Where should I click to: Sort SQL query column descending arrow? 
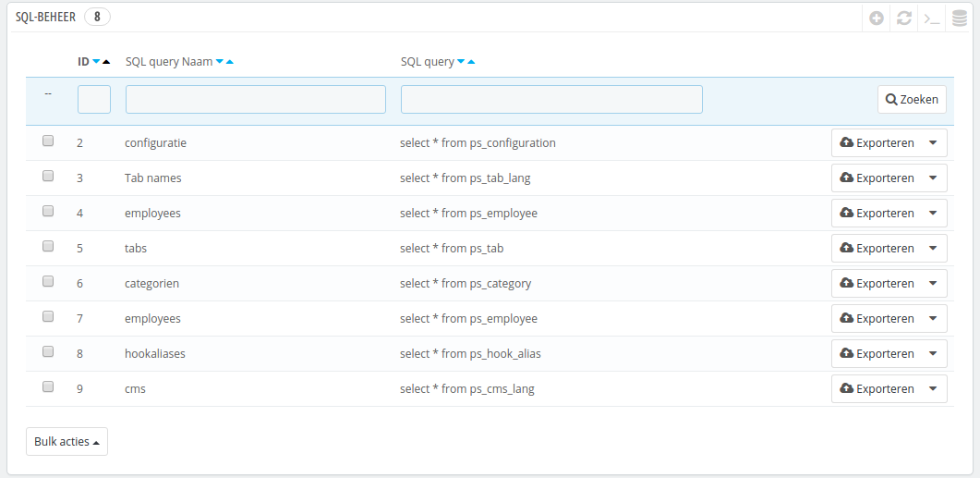(x=461, y=62)
